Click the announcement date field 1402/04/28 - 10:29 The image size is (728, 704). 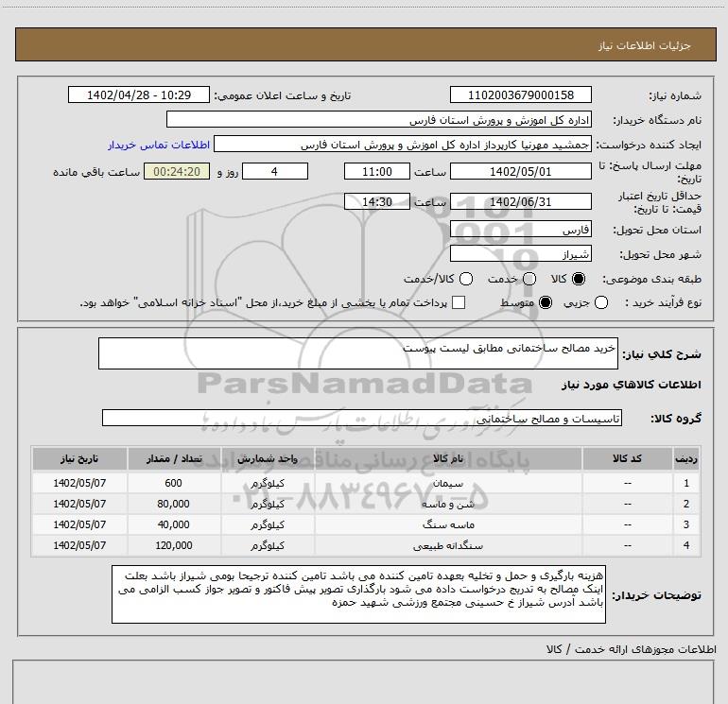tap(139, 95)
